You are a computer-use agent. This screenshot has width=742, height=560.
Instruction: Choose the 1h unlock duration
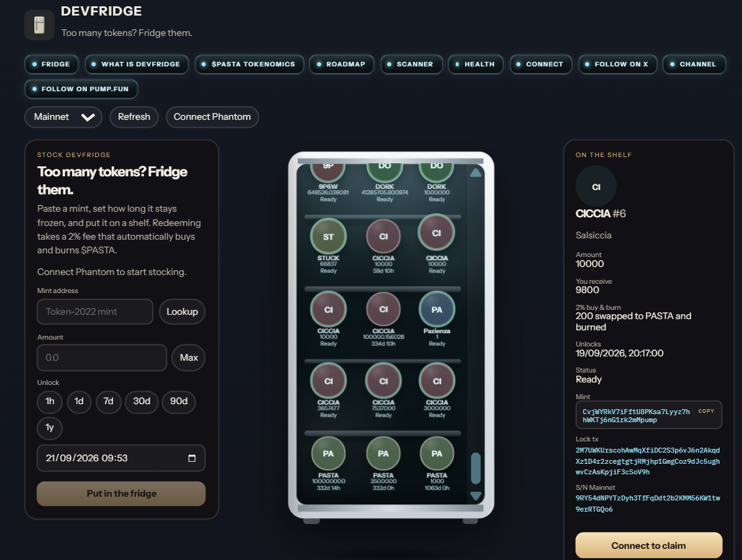coord(50,402)
